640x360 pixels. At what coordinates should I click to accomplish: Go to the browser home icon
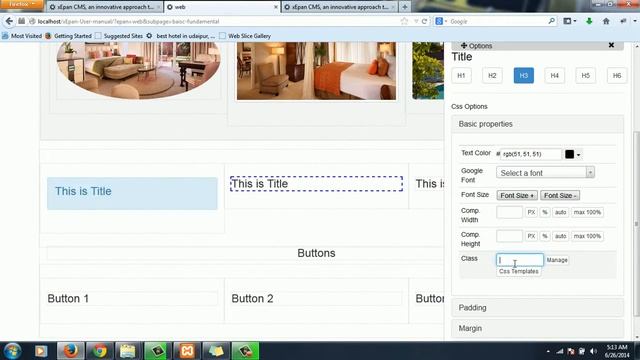point(606,21)
